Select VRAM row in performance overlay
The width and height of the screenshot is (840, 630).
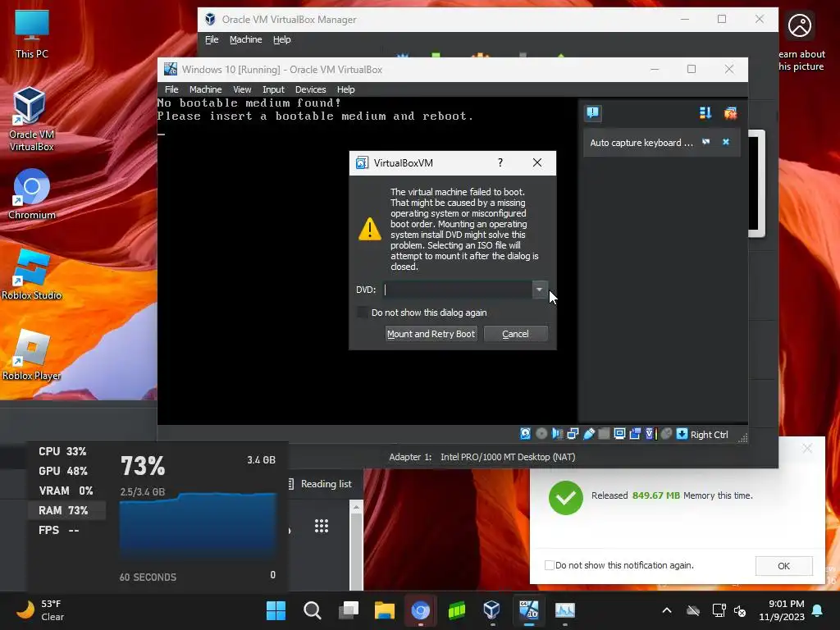[66, 491]
